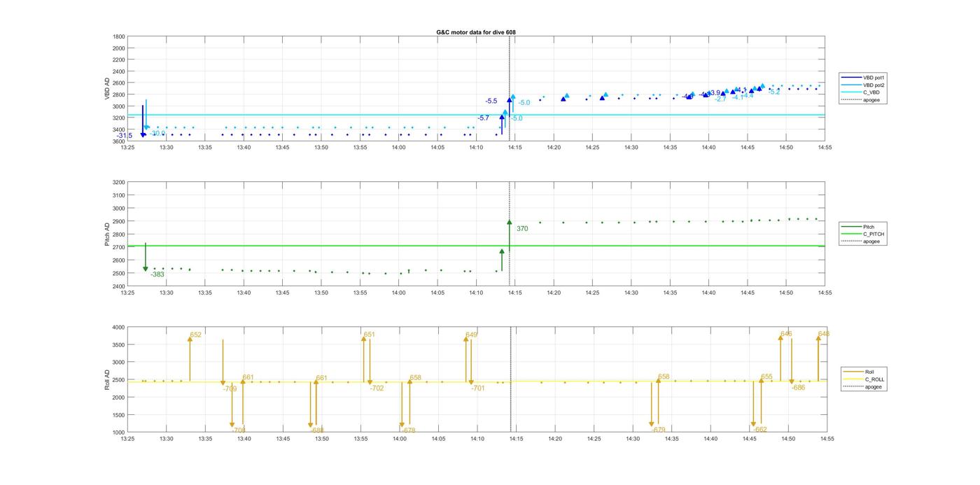Click the '652' roll data label

point(195,335)
